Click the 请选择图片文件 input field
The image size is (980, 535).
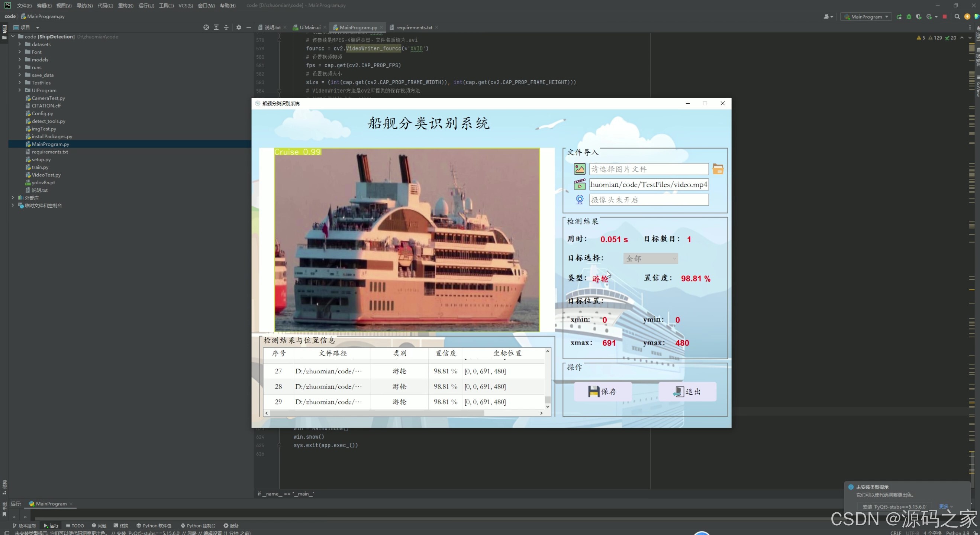coord(649,169)
